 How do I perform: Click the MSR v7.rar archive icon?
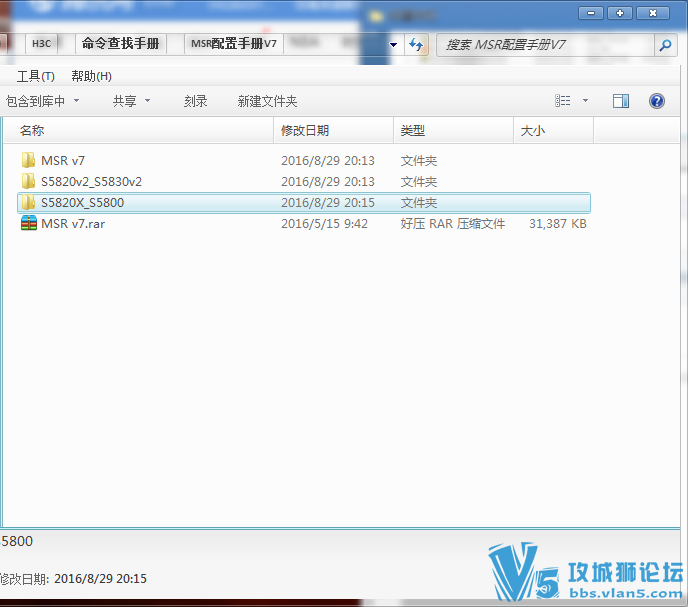29,223
